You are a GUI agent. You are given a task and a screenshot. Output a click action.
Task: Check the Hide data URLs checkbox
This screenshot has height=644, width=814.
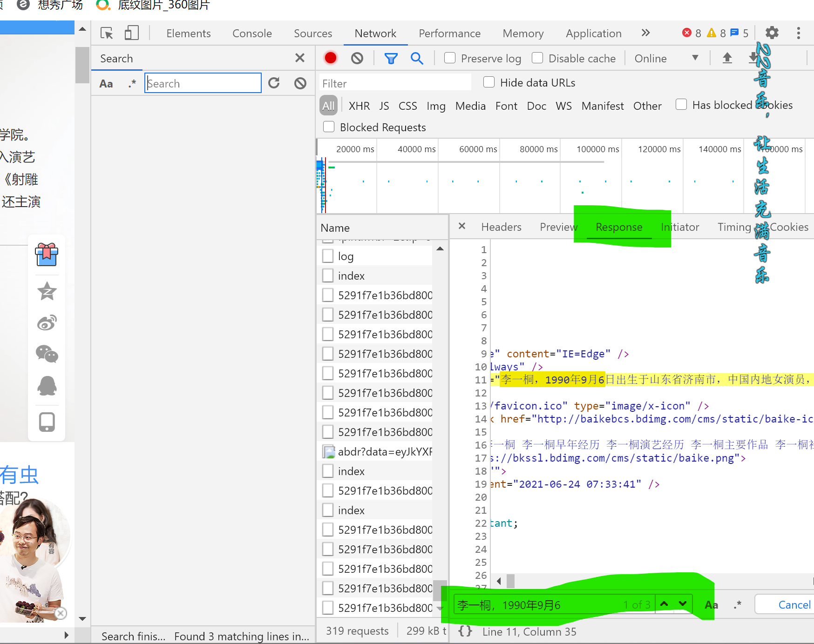click(488, 82)
